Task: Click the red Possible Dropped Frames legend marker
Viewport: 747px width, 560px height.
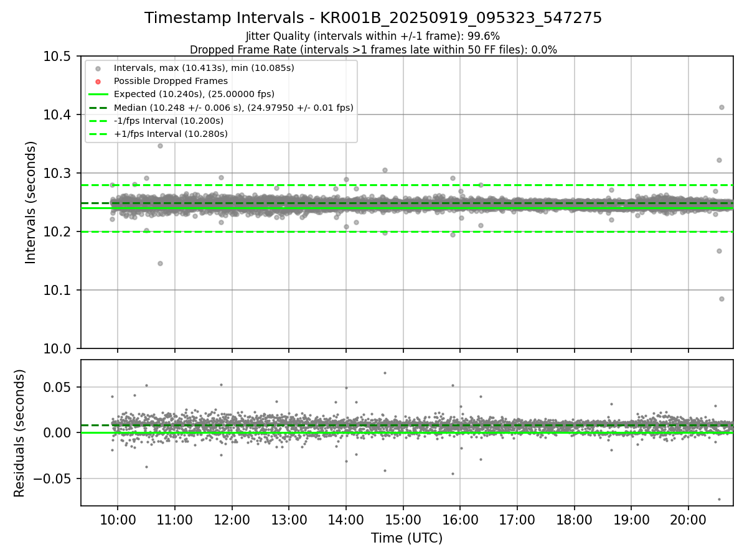Action: click(x=98, y=82)
